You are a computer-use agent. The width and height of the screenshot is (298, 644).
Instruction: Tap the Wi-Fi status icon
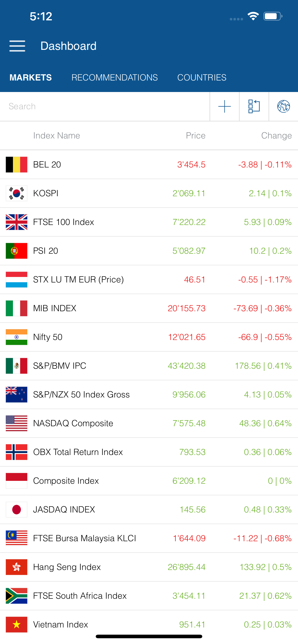253,16
